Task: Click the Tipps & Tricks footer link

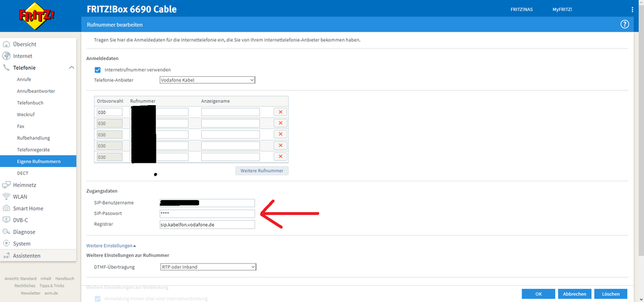Action: [52, 286]
